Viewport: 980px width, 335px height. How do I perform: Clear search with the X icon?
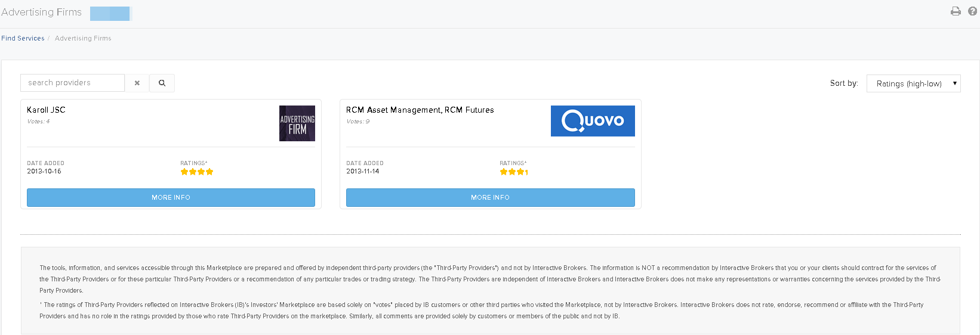137,83
